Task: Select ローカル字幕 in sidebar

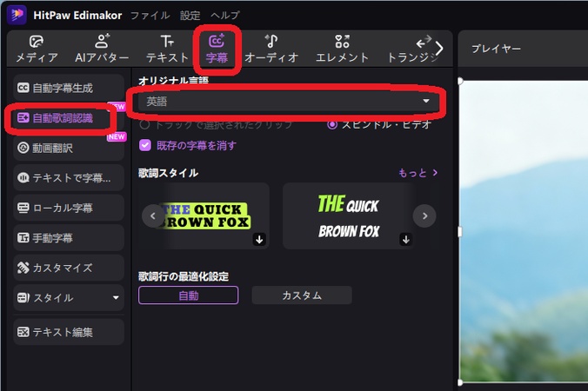Action: coord(69,208)
